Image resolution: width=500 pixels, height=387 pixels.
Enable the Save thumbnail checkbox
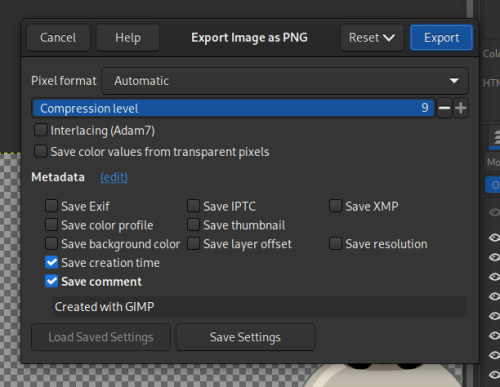[193, 225]
